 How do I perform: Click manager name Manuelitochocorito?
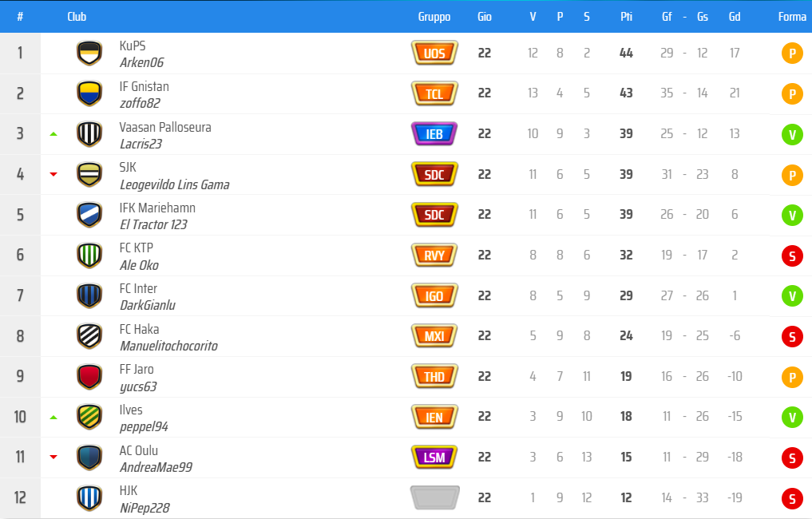pos(168,346)
